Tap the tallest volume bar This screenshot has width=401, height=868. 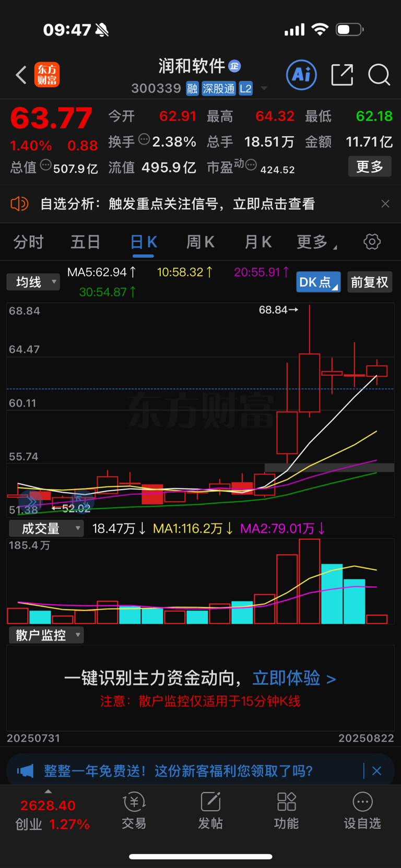point(310,581)
